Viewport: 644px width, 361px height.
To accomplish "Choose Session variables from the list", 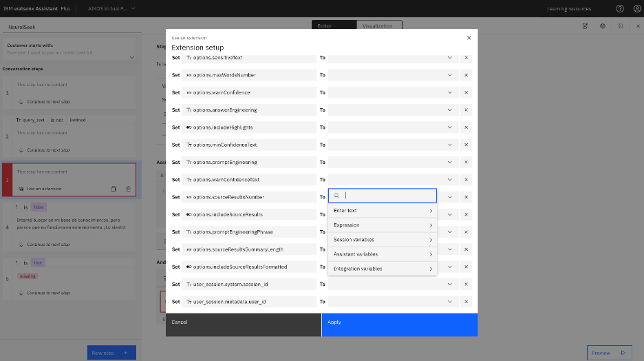I will pos(383,240).
